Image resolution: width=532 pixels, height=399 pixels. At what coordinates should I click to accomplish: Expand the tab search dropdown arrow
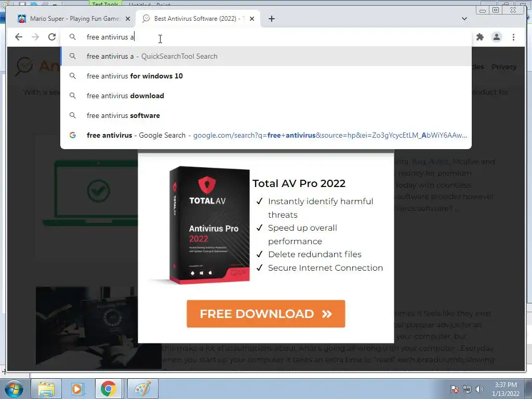tap(464, 19)
